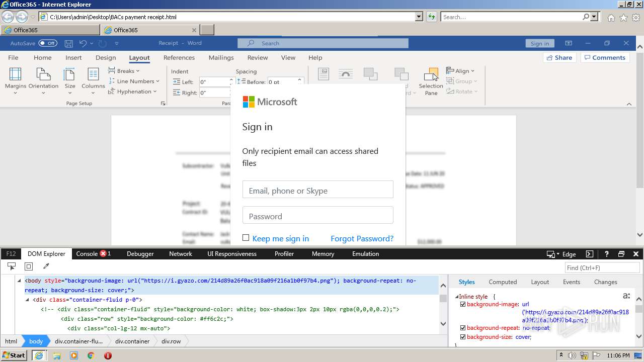Click the pseudo-state a: icon in Styles

point(626,296)
